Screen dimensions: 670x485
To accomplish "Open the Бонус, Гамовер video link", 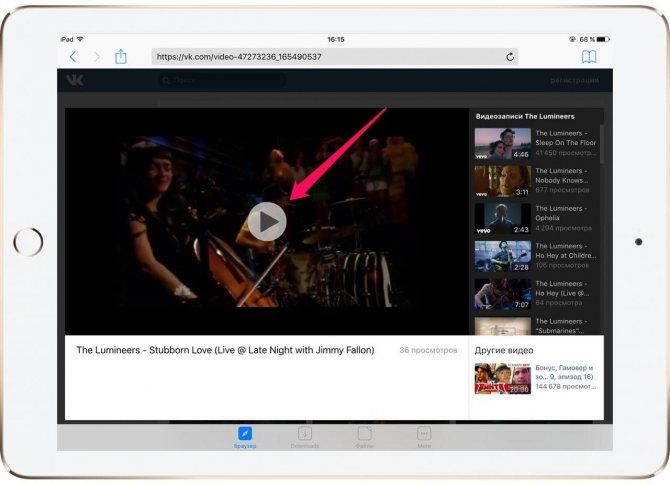I will [x=564, y=372].
